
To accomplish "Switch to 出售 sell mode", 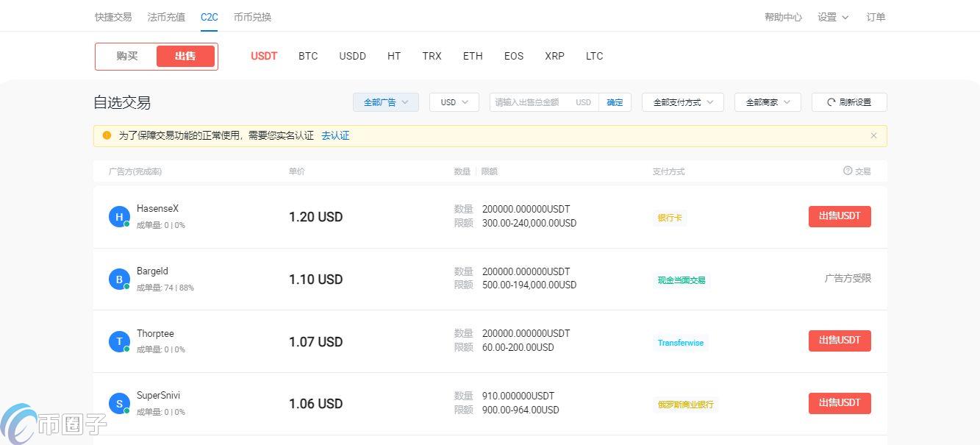I will point(185,56).
